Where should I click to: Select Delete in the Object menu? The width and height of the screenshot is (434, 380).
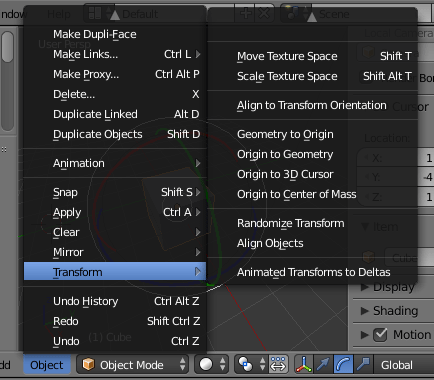[115, 94]
